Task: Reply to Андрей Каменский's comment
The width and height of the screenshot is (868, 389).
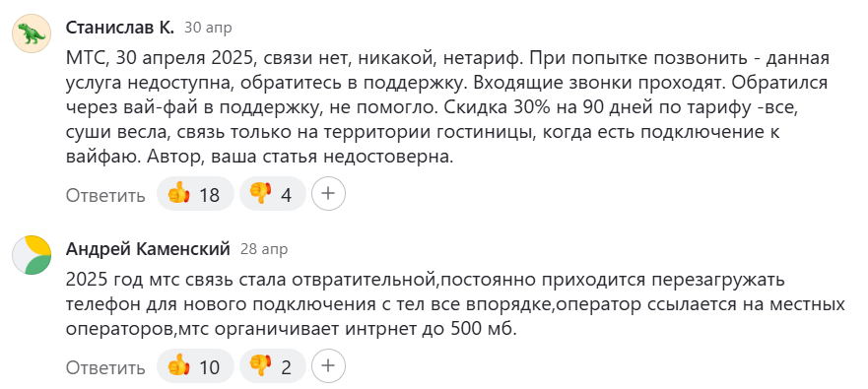Action: (105, 367)
